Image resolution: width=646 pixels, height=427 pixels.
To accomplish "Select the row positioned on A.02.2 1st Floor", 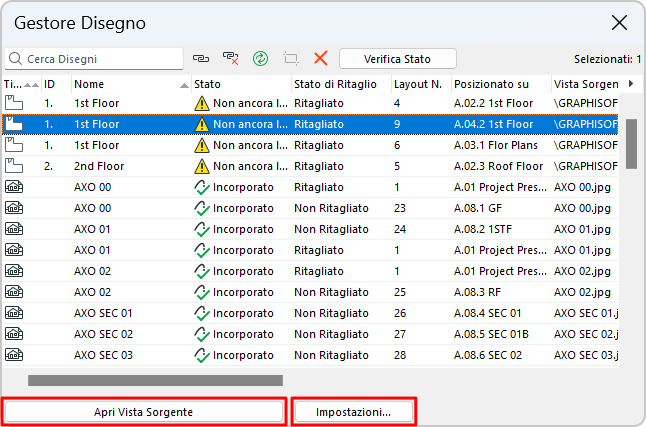I will coord(310,103).
